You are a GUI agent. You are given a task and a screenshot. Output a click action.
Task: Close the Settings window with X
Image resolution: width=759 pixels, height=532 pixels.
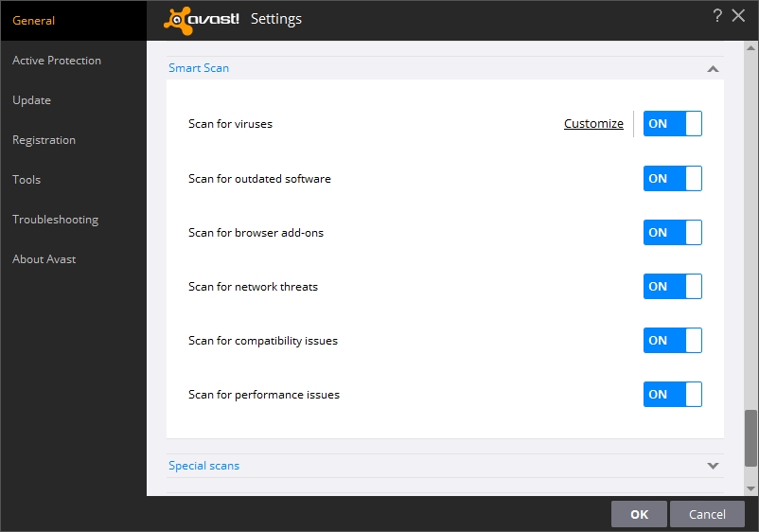coord(739,15)
